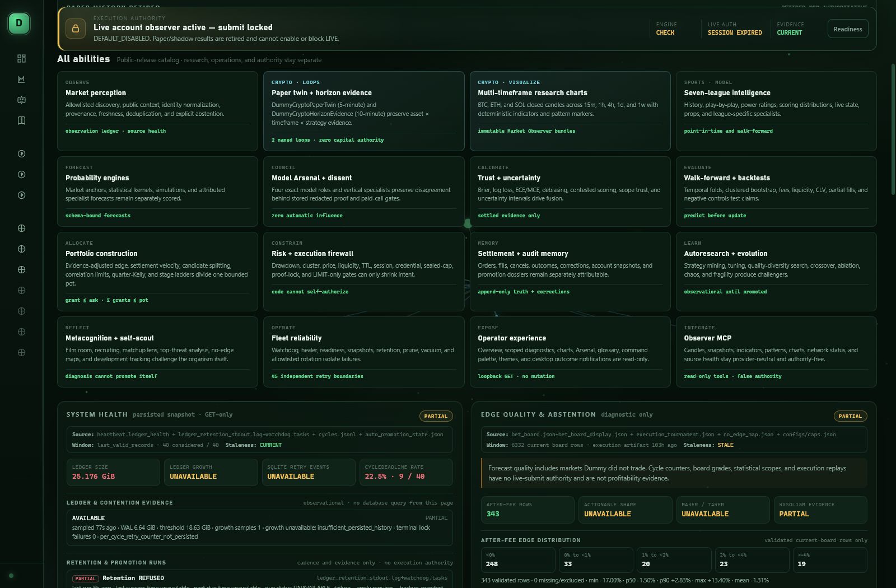Click 'append-only truth + corrections' tag
Viewport: 896px width, 588px height.
pos(524,292)
